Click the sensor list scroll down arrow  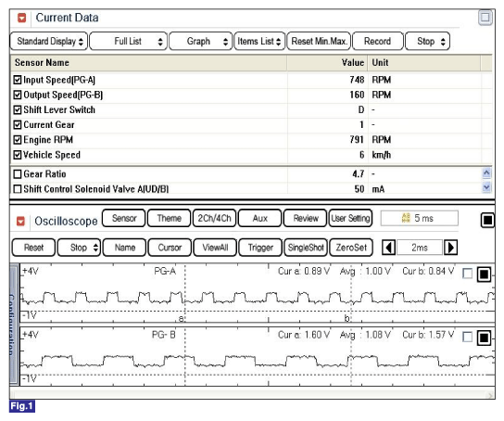tap(486, 187)
